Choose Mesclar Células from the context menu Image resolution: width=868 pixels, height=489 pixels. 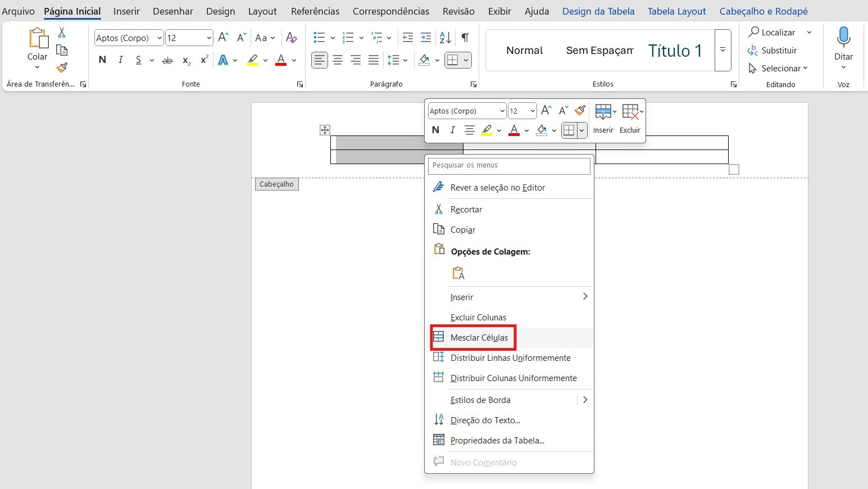pyautogui.click(x=479, y=338)
